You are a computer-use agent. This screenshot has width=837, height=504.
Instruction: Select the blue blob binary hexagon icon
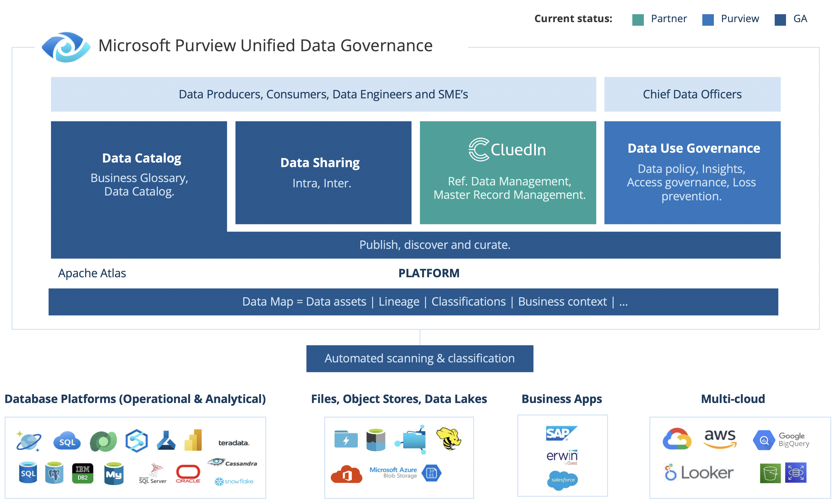pos(431,473)
